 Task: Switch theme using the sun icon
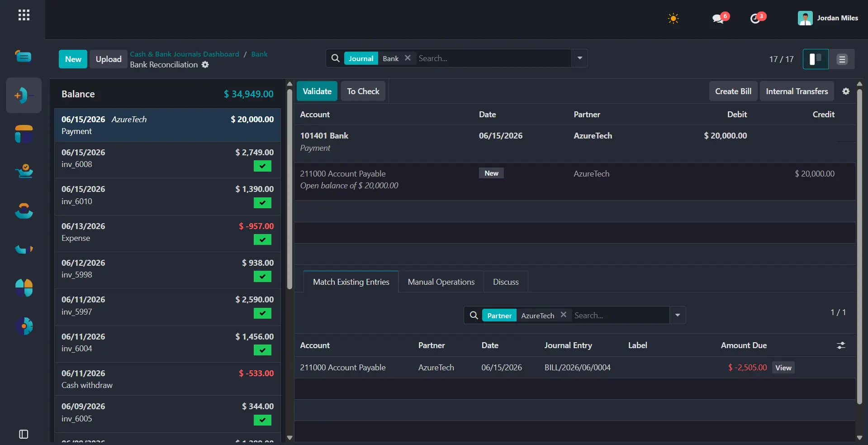[x=673, y=19]
